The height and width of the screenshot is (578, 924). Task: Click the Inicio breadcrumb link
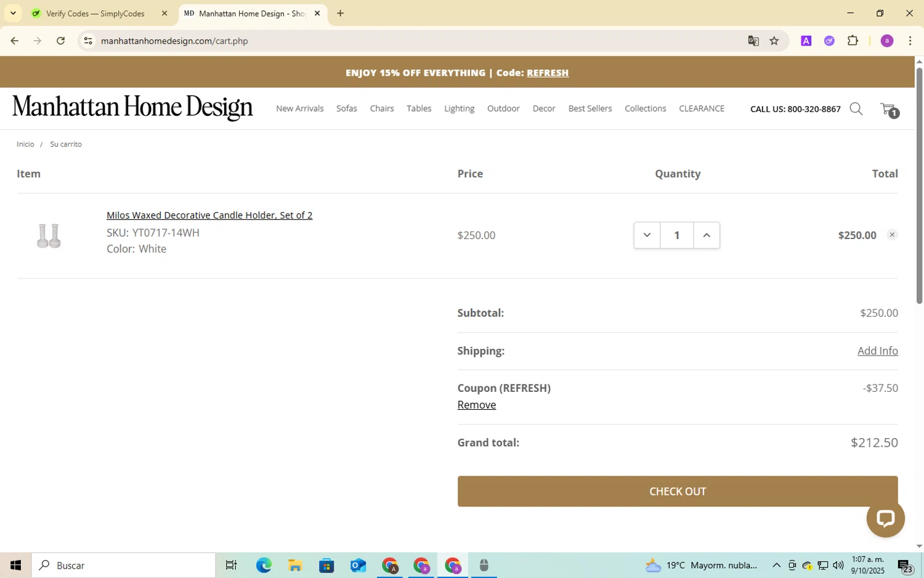tap(25, 144)
